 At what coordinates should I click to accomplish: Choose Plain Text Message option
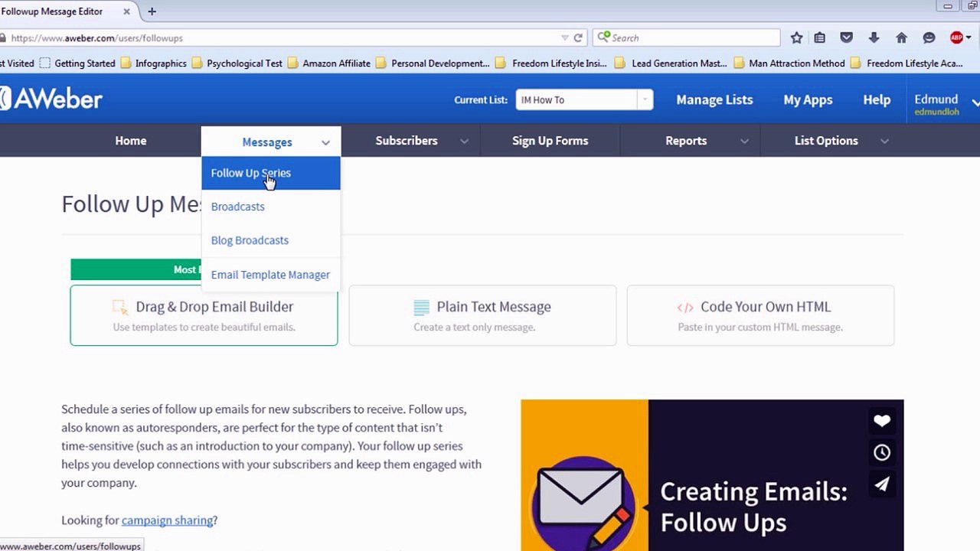(482, 315)
